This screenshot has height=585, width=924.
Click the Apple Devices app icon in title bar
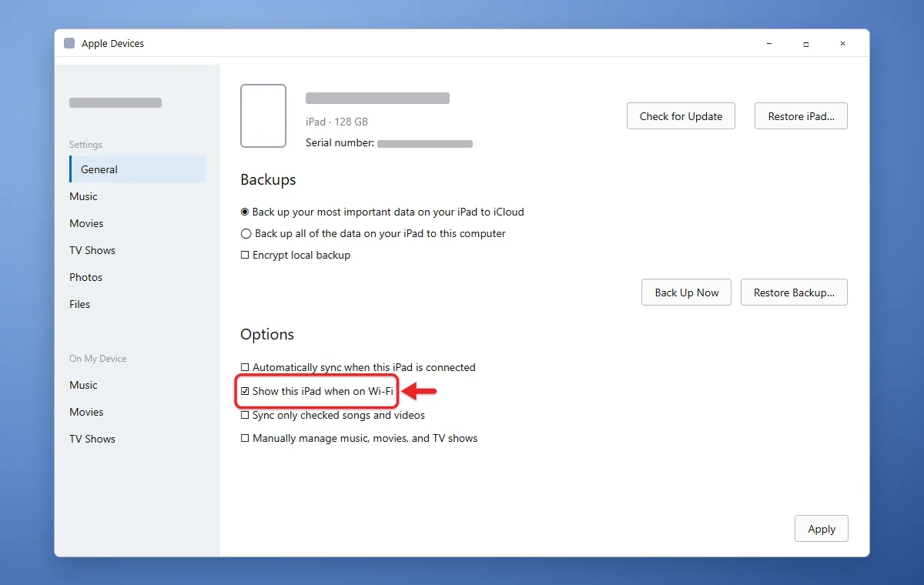[x=69, y=44]
